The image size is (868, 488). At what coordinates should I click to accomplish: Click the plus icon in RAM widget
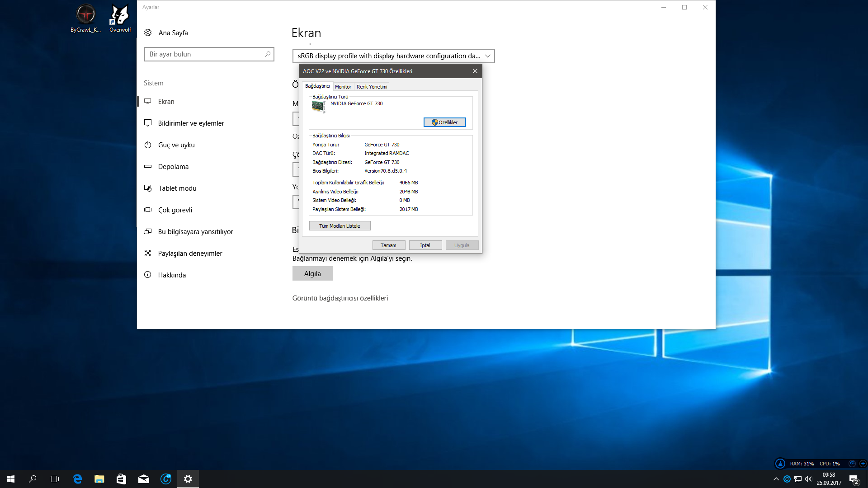click(x=863, y=464)
